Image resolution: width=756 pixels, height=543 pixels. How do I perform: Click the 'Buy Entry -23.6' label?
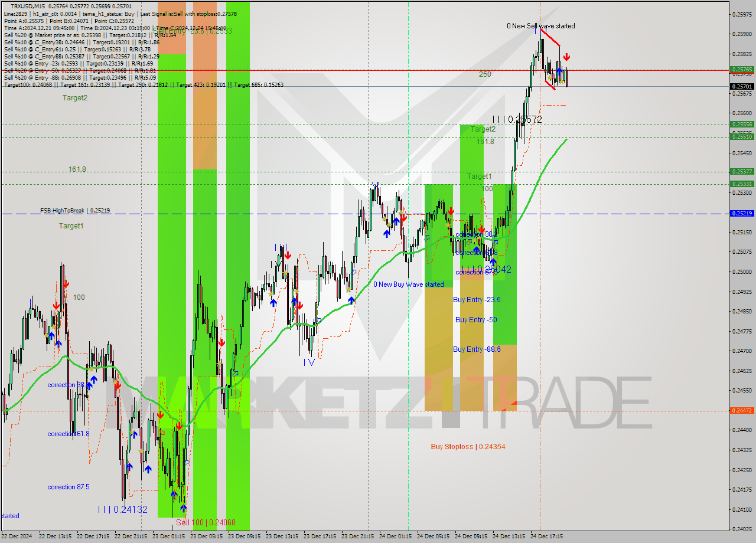tap(477, 300)
